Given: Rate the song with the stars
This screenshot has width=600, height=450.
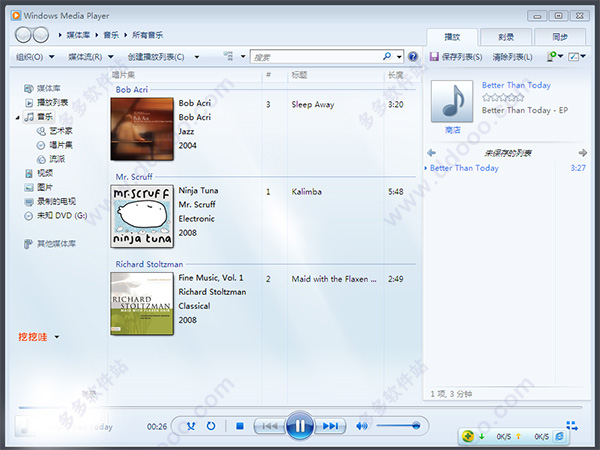Looking at the screenshot, I should tap(503, 98).
